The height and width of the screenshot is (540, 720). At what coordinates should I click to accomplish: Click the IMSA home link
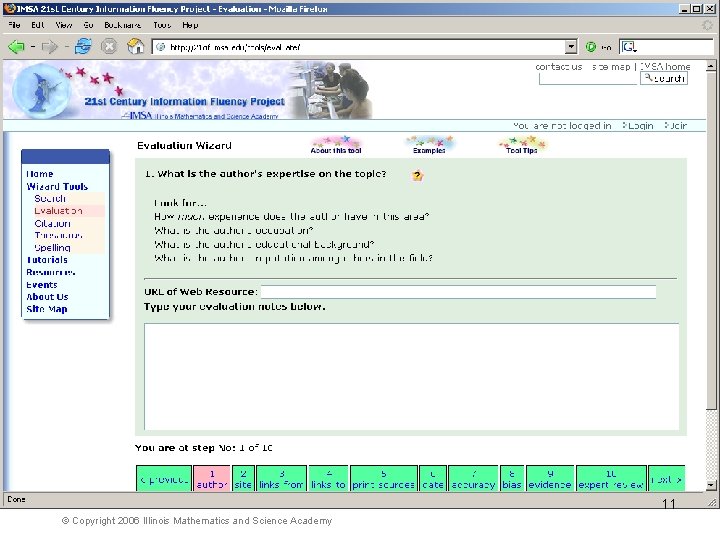(x=665, y=67)
